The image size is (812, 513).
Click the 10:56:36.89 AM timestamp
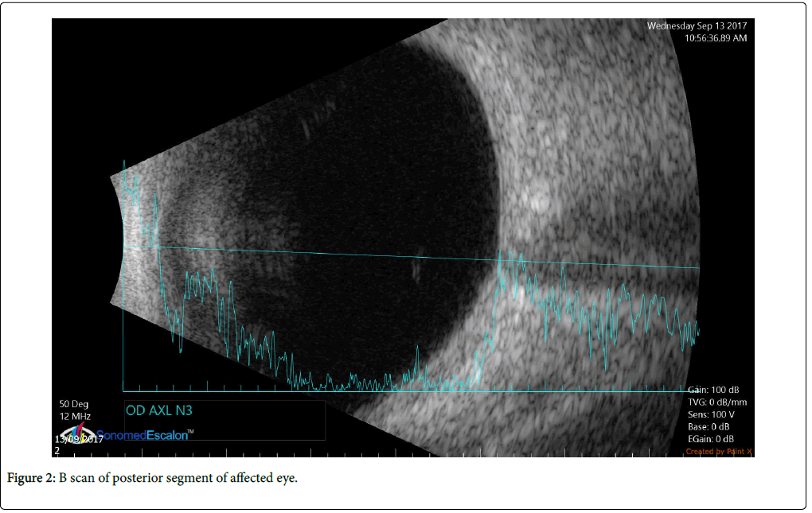coord(716,37)
